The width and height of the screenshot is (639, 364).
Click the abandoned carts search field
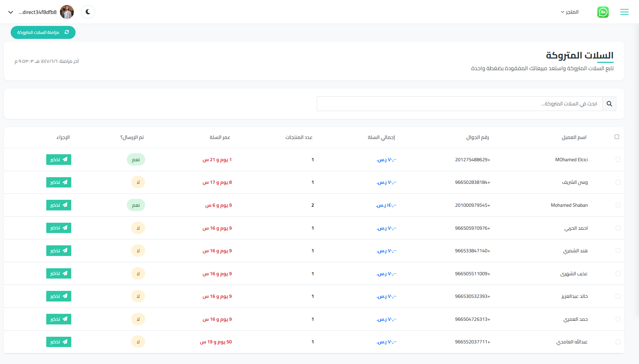point(459,104)
